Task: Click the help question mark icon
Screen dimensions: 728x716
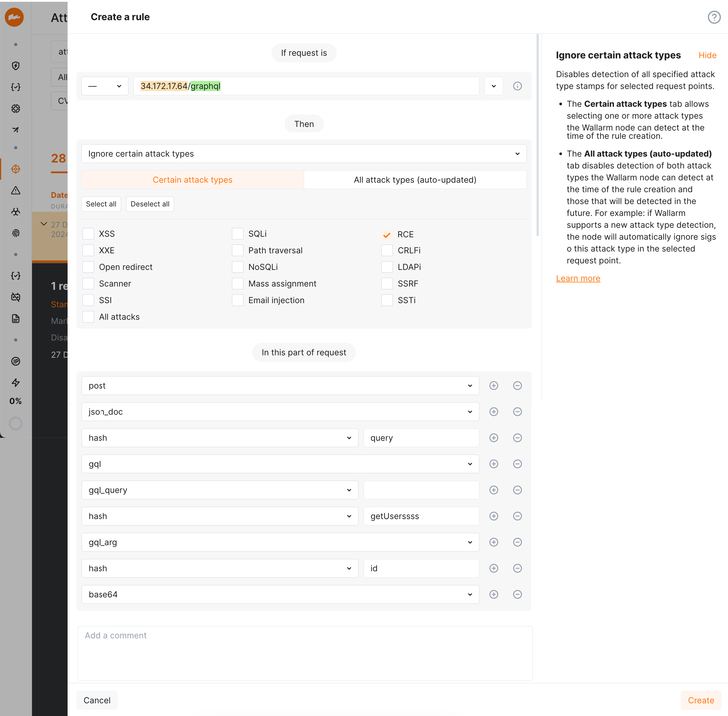Action: point(713,17)
